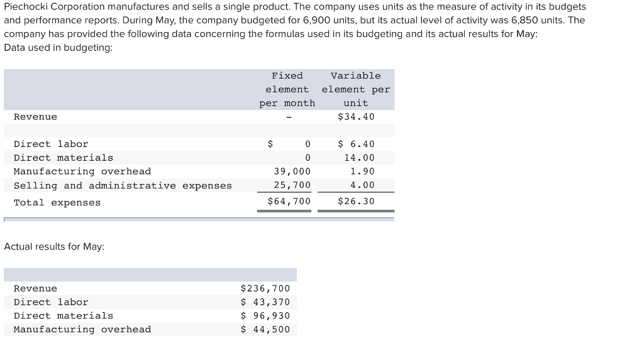Select the $44,500 actual manufacturing overhead amount

[x=265, y=330]
